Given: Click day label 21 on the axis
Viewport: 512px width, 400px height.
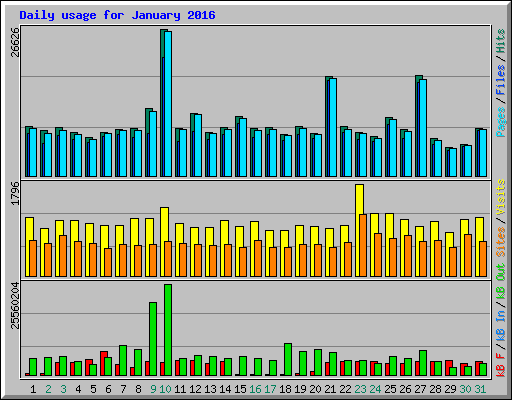Looking at the screenshot, I should (x=330, y=389).
